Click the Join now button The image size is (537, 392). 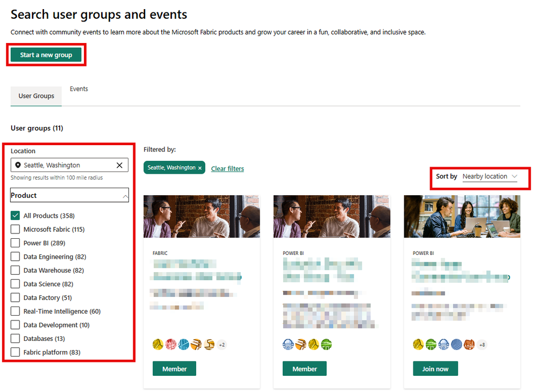[435, 369]
